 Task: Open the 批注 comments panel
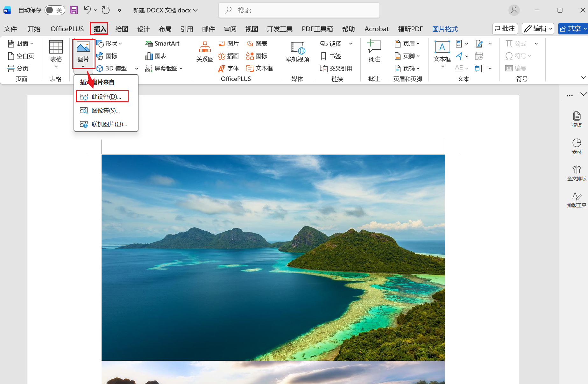tap(505, 28)
